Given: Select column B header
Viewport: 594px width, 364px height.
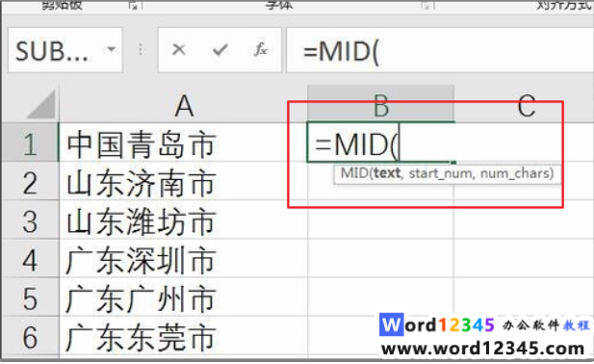Looking at the screenshot, I should pyautogui.click(x=380, y=104).
